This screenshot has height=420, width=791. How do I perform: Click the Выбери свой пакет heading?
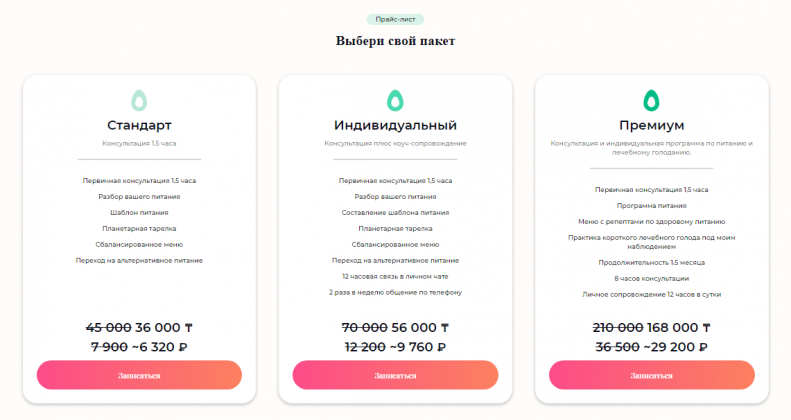point(396,41)
